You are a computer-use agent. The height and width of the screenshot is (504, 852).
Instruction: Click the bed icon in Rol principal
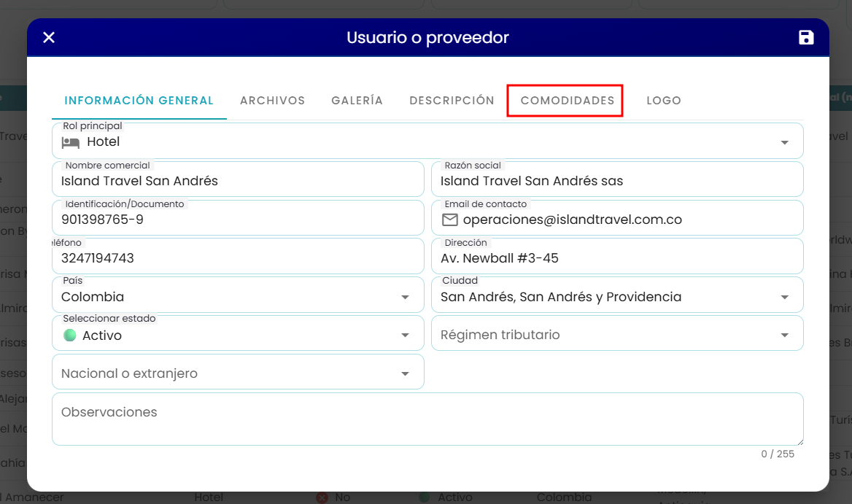71,142
